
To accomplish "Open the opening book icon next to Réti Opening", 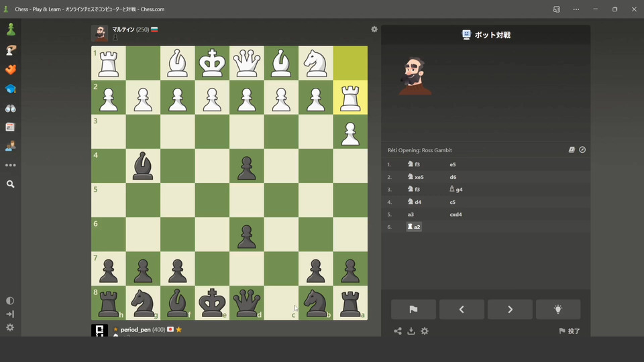I will pos(572,149).
